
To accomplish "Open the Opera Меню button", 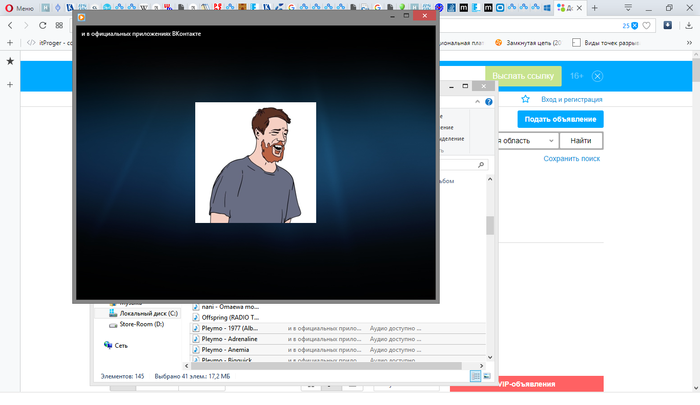I will point(19,8).
